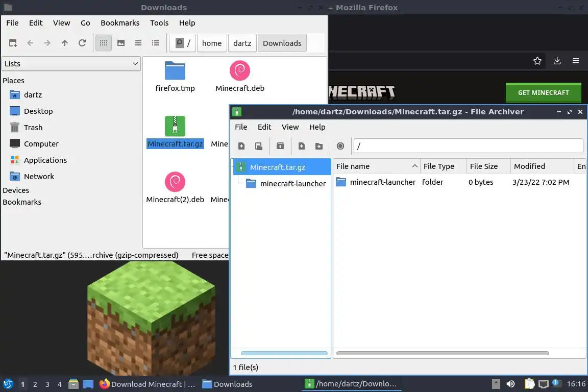Open dartz home folder in Places
The height and width of the screenshot is (392, 588).
pos(33,94)
